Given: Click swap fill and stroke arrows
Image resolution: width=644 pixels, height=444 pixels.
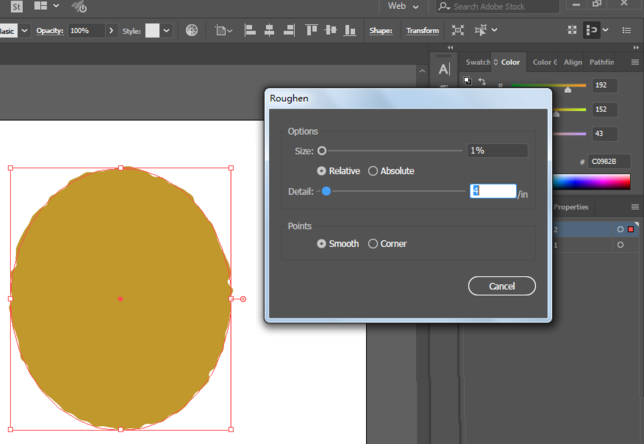Looking at the screenshot, I should pyautogui.click(x=481, y=81).
